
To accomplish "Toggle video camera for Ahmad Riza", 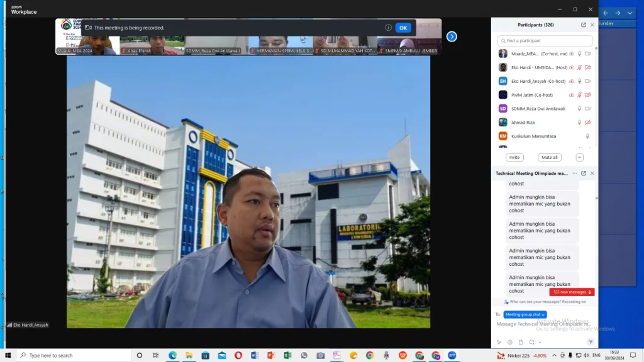I will [587, 123].
